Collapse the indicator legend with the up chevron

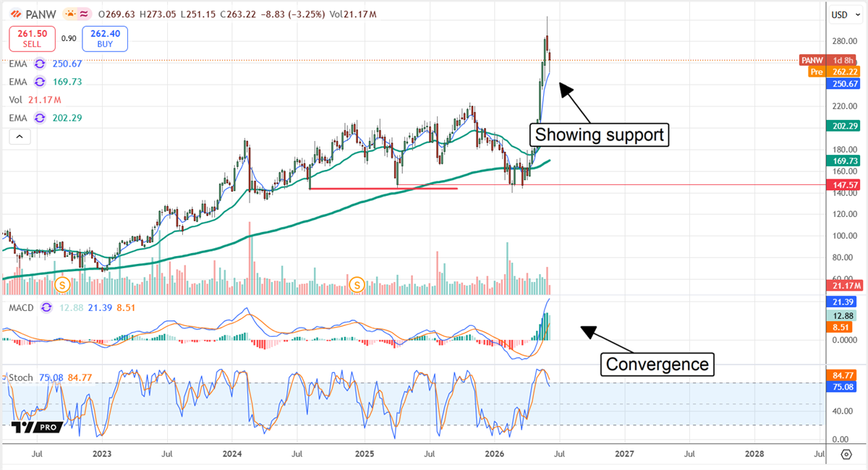(x=19, y=137)
